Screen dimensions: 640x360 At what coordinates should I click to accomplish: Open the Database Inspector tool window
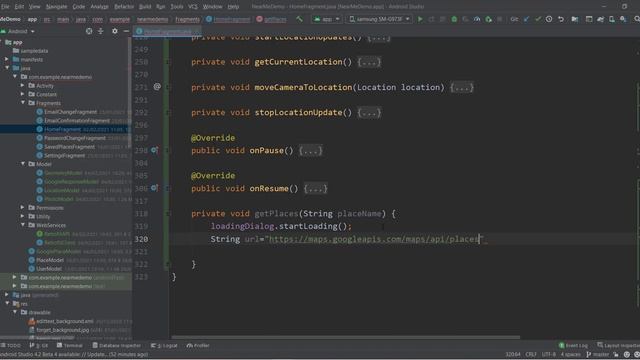click(116, 345)
